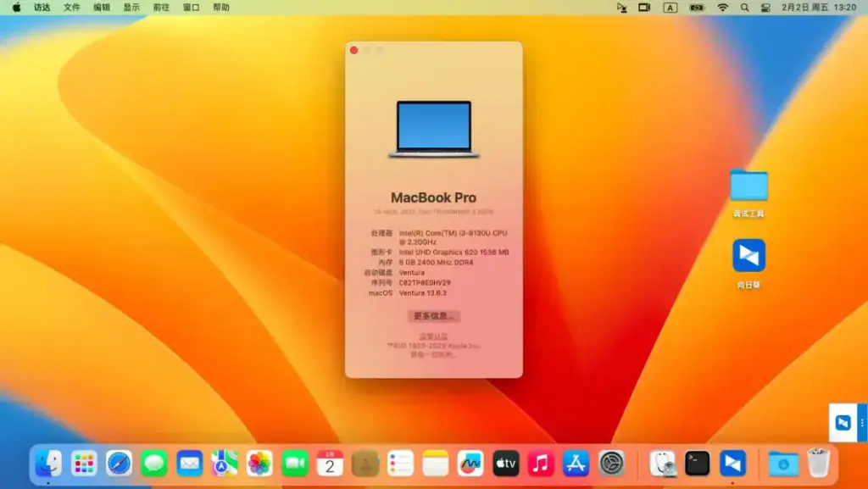The width and height of the screenshot is (868, 489).
Task: Open Contacts from the Dock
Action: pyautogui.click(x=365, y=464)
